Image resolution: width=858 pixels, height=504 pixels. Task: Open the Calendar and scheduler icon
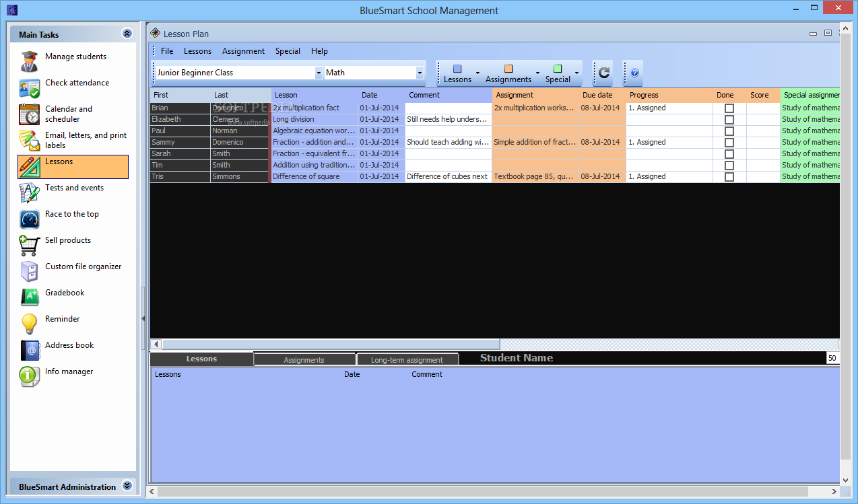click(29, 114)
